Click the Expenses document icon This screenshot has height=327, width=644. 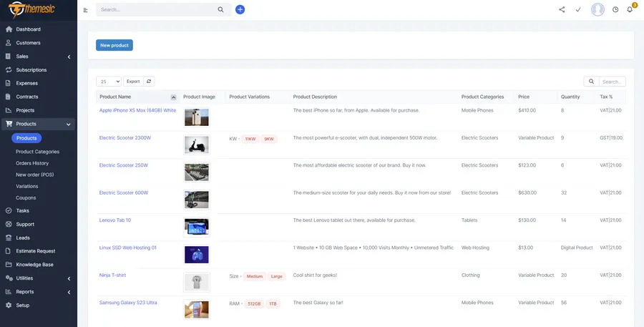tap(8, 83)
